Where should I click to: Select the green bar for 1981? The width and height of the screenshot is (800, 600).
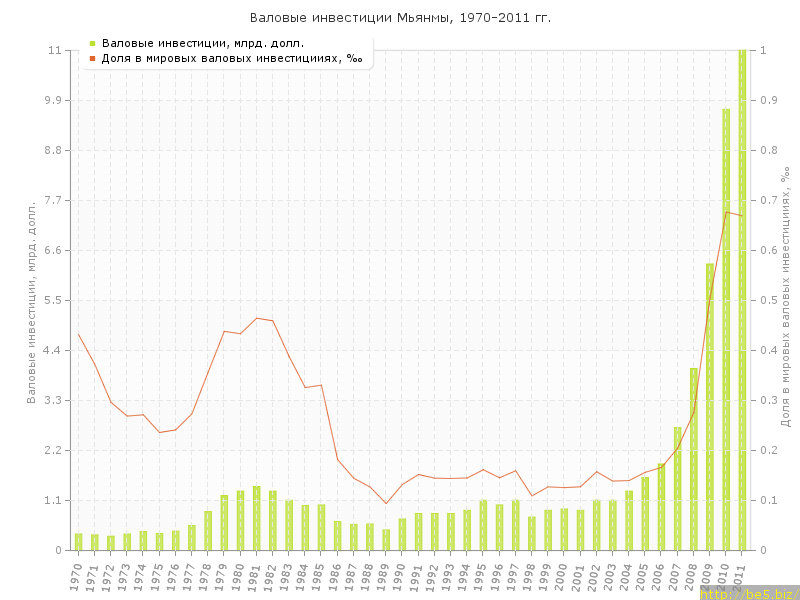(257, 518)
